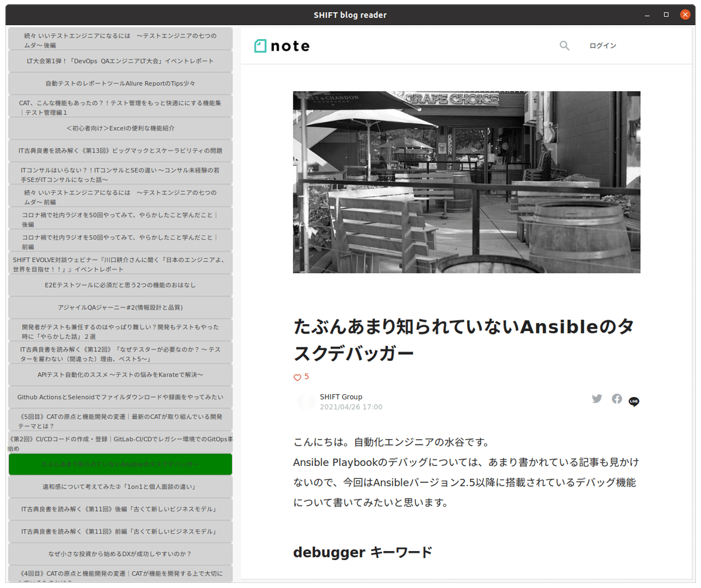Open いいテストエンジニア 七つのムダ 前編 article
The width and height of the screenshot is (701, 588).
[120, 196]
